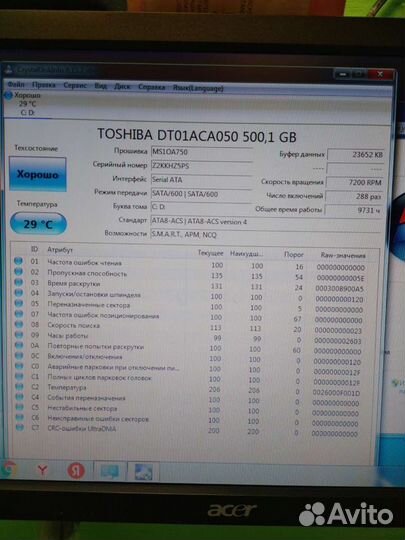The image size is (405, 540).
Task: Click the 29 °C temperature indicator
Action: tap(38, 224)
